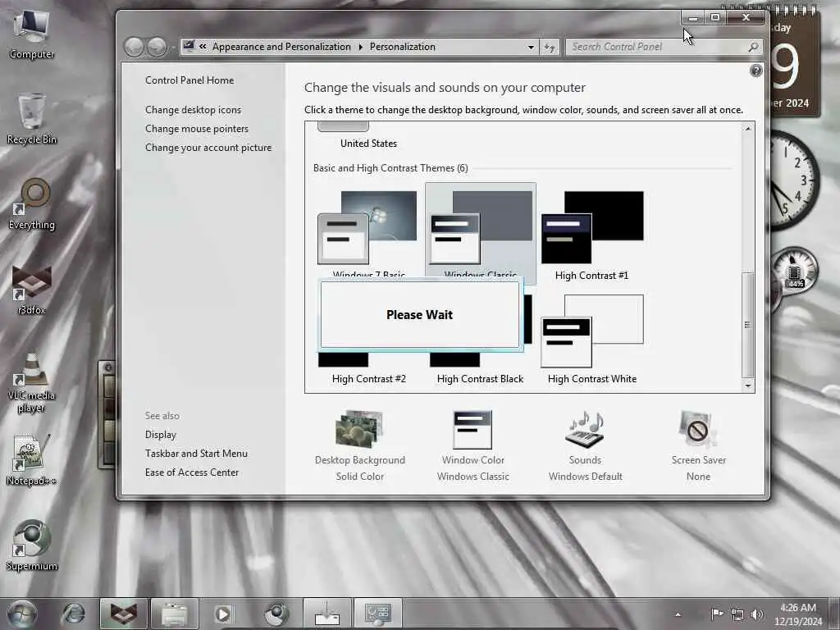Expand the breadcrumb arrow after Appearance and Personalization
The width and height of the screenshot is (840, 630).
[x=361, y=47]
